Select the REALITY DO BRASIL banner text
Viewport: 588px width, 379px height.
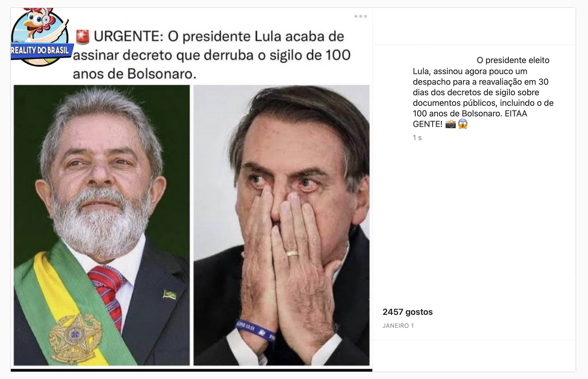40,50
